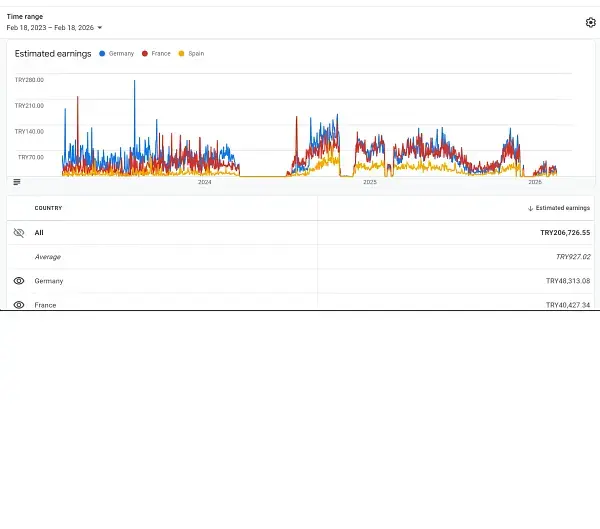Click the Germany blue legend dot
This screenshot has height=529, width=600.
pyautogui.click(x=103, y=53)
